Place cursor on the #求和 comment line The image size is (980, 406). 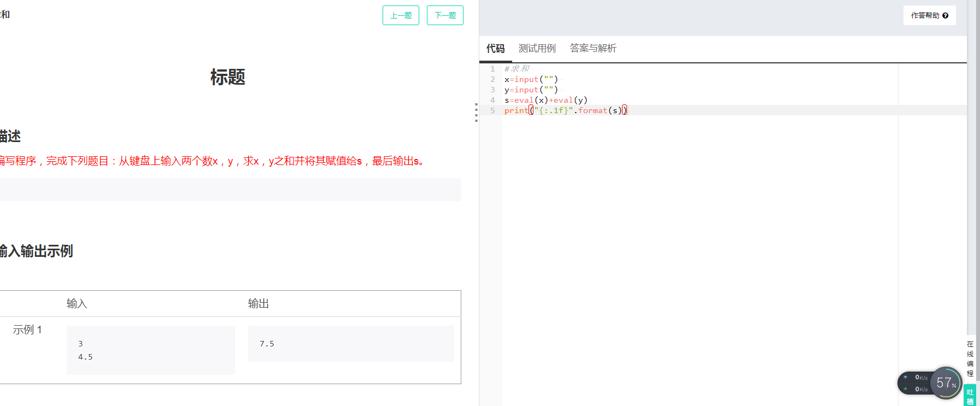click(x=517, y=69)
